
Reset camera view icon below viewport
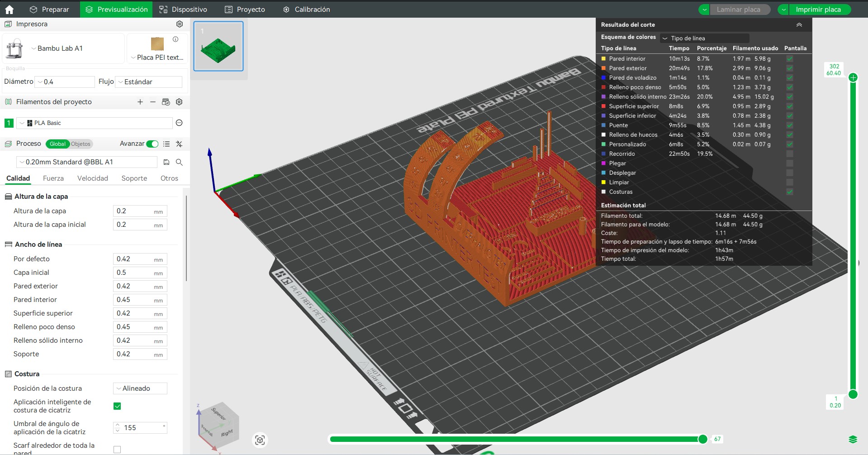click(260, 440)
